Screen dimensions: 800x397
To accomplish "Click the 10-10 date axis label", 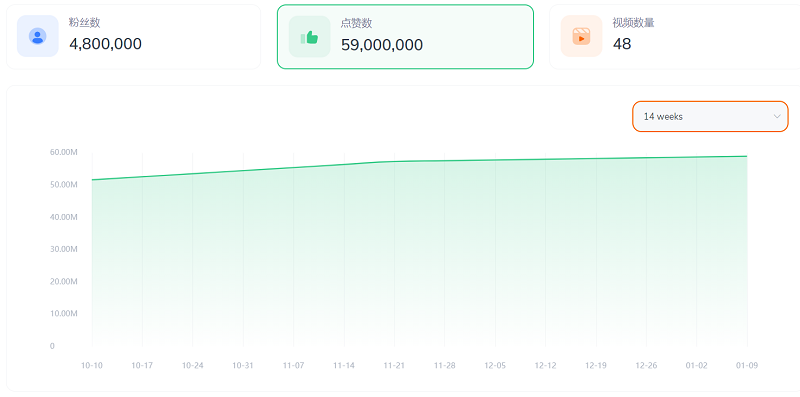I will click(92, 365).
